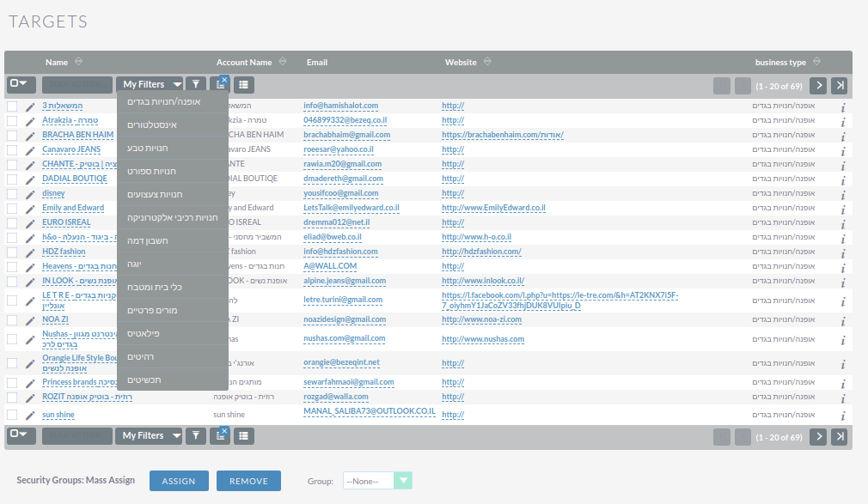The height and width of the screenshot is (504, 868).
Task: Edit the HDZ fashion record pencil
Action: pyautogui.click(x=30, y=252)
